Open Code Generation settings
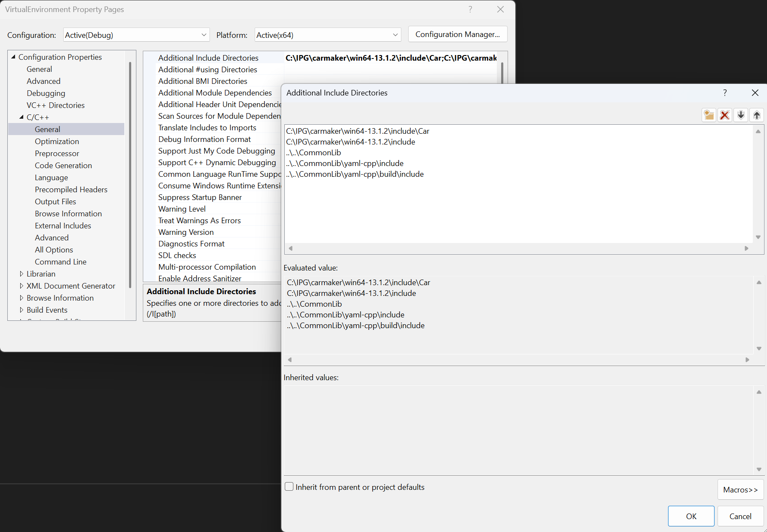 click(x=63, y=166)
